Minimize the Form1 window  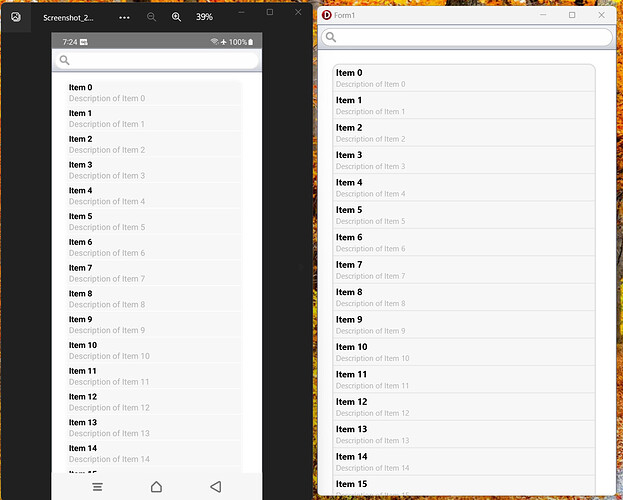tap(543, 15)
